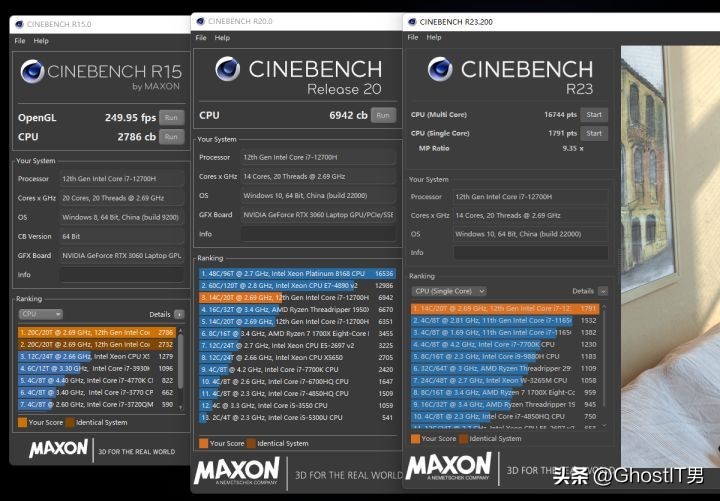The height and width of the screenshot is (501, 720).
Task: Open the Help menu in Cinebench R15
Action: tap(41, 41)
